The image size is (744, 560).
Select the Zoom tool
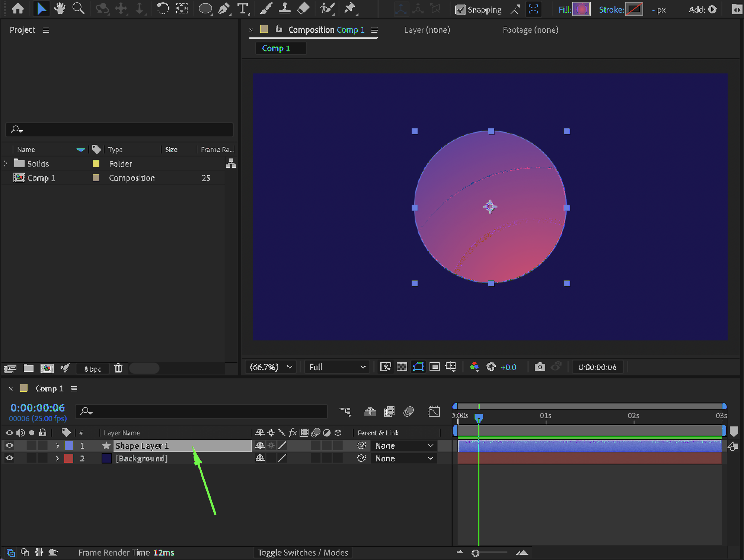[x=78, y=8]
